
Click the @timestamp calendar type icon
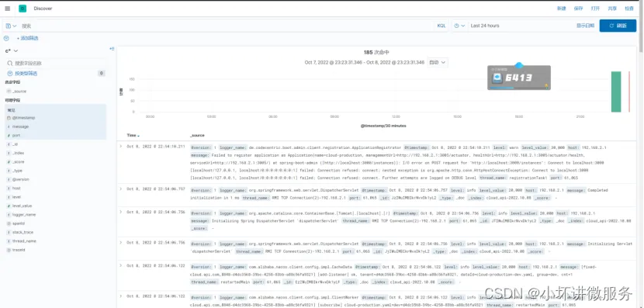tap(9, 118)
